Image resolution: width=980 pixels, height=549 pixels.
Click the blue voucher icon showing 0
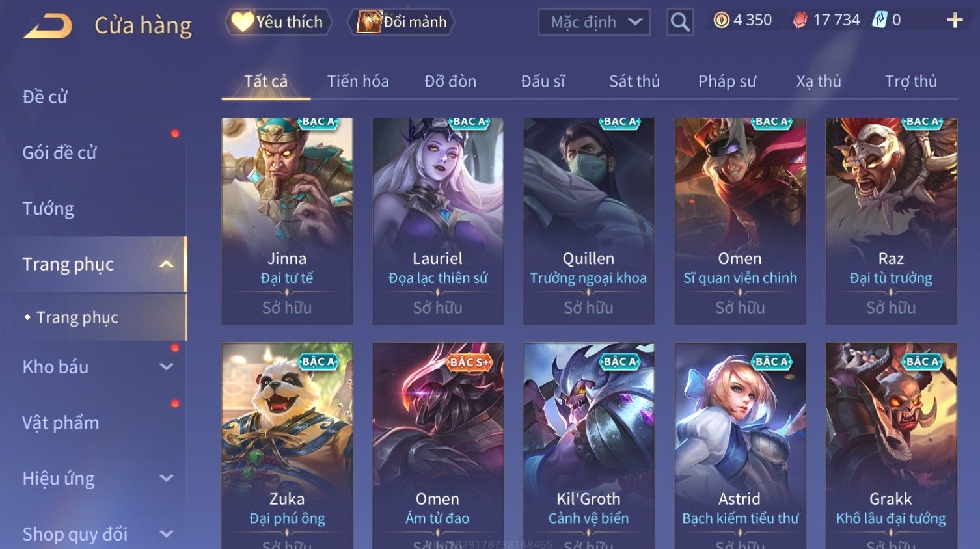(x=879, y=20)
